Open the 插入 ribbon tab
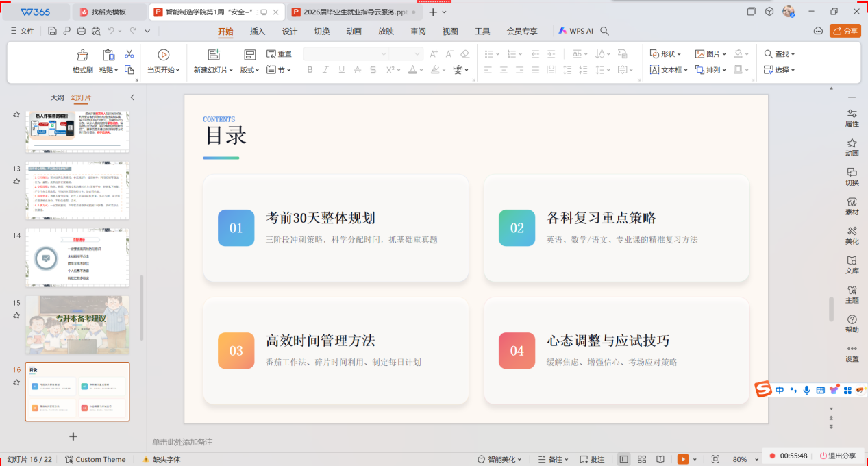 click(258, 31)
